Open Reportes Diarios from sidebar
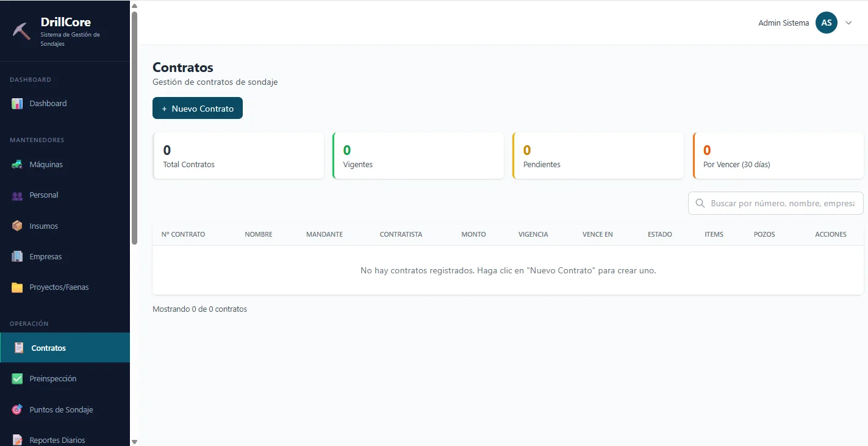Viewport: 868px width, 446px height. [x=57, y=440]
